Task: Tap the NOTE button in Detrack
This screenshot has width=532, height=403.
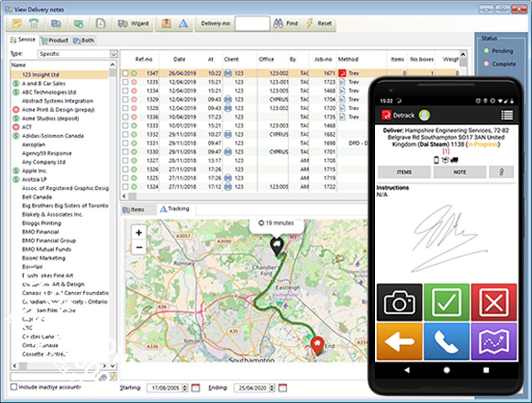Action: point(459,172)
